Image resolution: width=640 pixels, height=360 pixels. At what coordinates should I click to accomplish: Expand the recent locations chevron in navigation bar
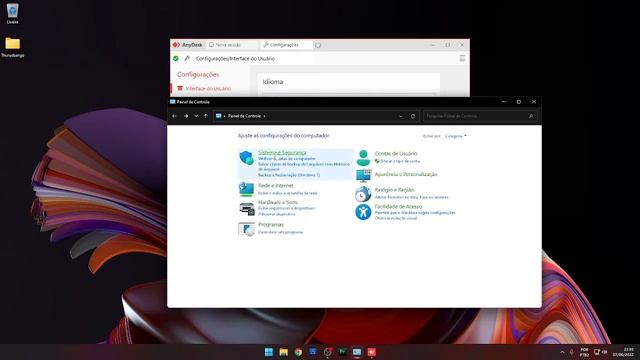point(196,116)
